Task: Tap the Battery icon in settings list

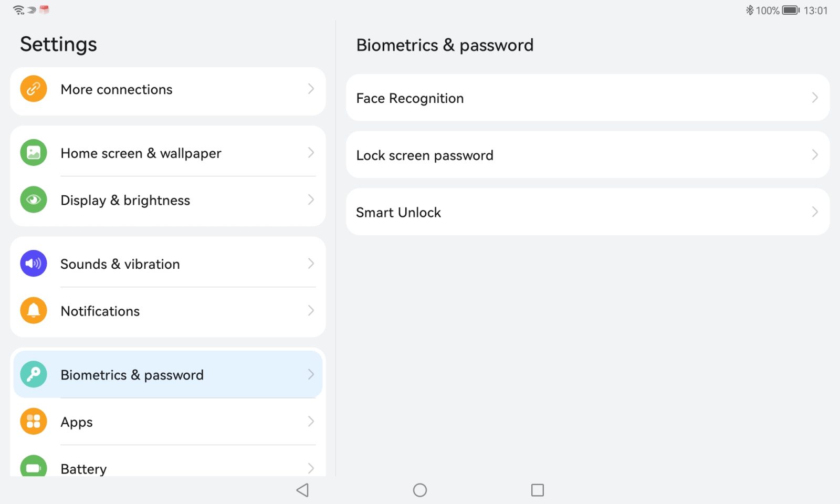Action: (x=34, y=466)
